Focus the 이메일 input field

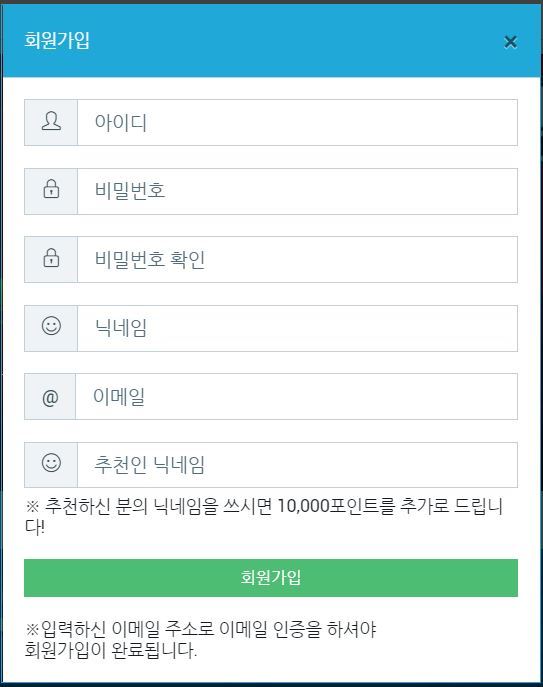pyautogui.click(x=296, y=397)
